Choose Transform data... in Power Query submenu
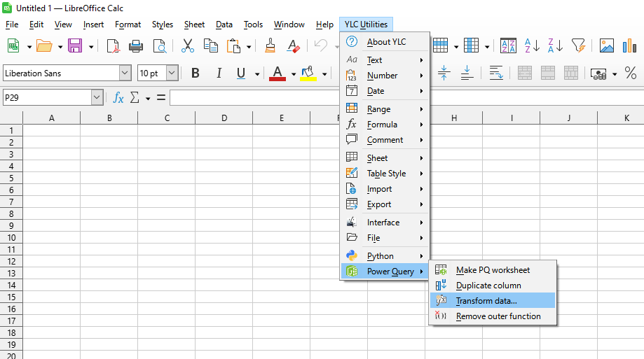 pos(486,301)
